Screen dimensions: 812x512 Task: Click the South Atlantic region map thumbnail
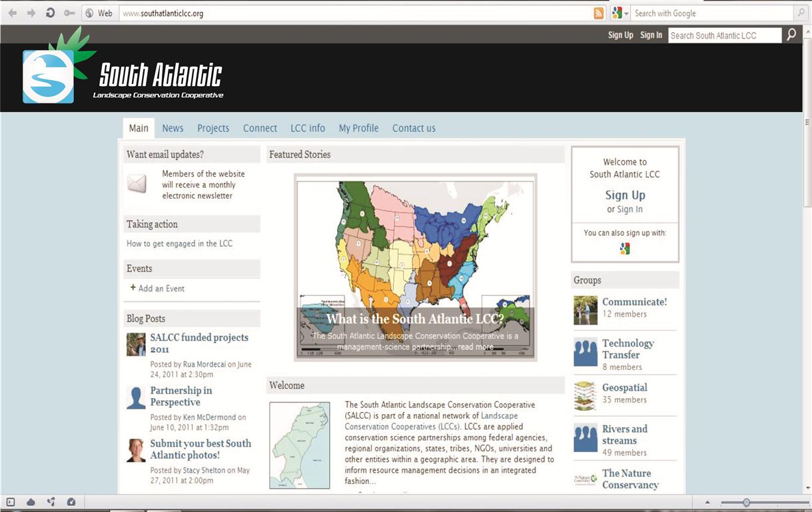(x=299, y=445)
